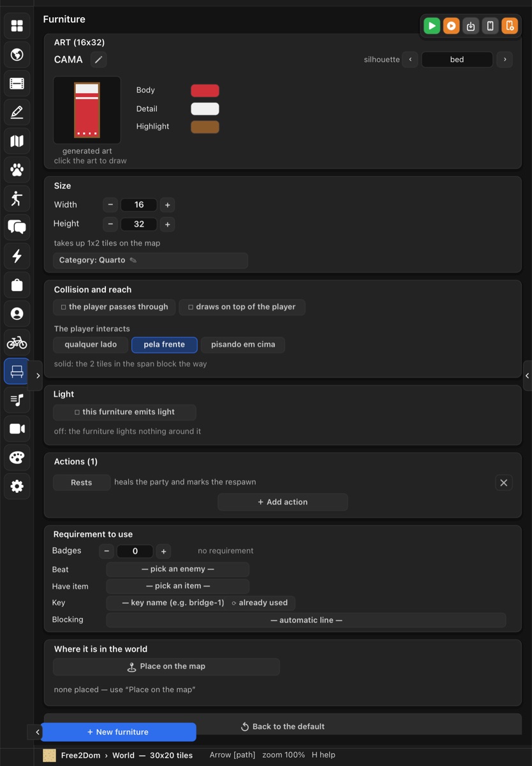
Task: Open the 'pick an enemy' dropdown
Action: pyautogui.click(x=177, y=569)
